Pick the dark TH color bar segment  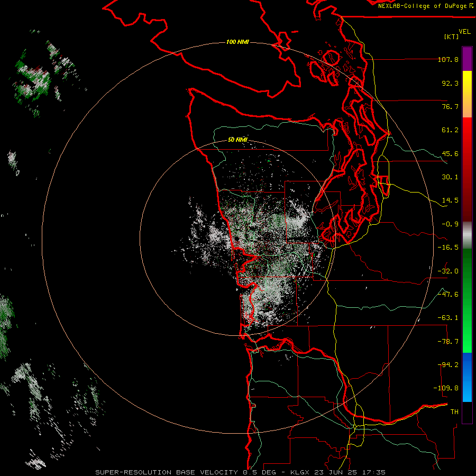pos(467,412)
